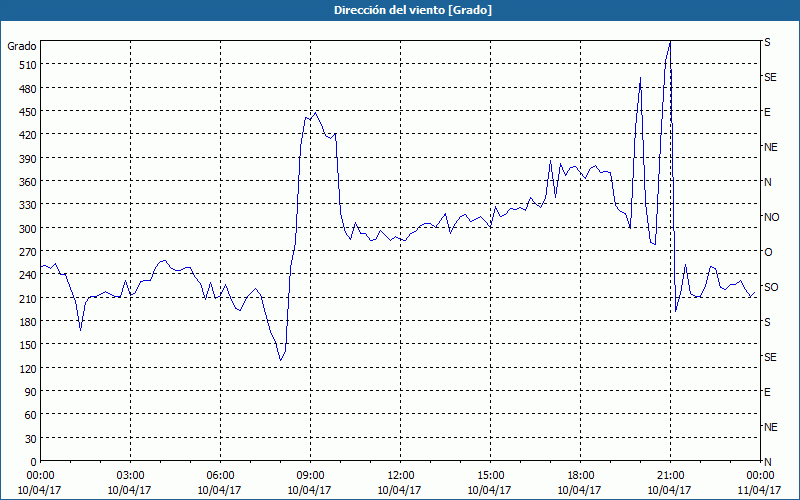Click the lowest dip of the blue line

281,360
